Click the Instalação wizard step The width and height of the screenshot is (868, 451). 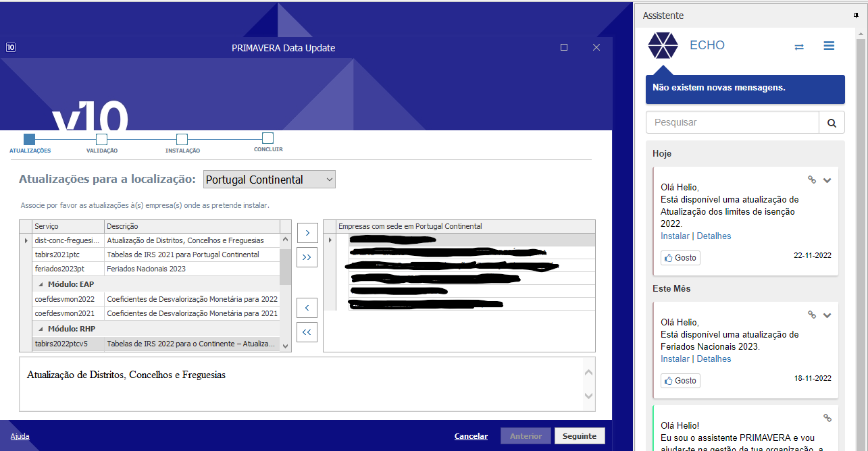[182, 140]
